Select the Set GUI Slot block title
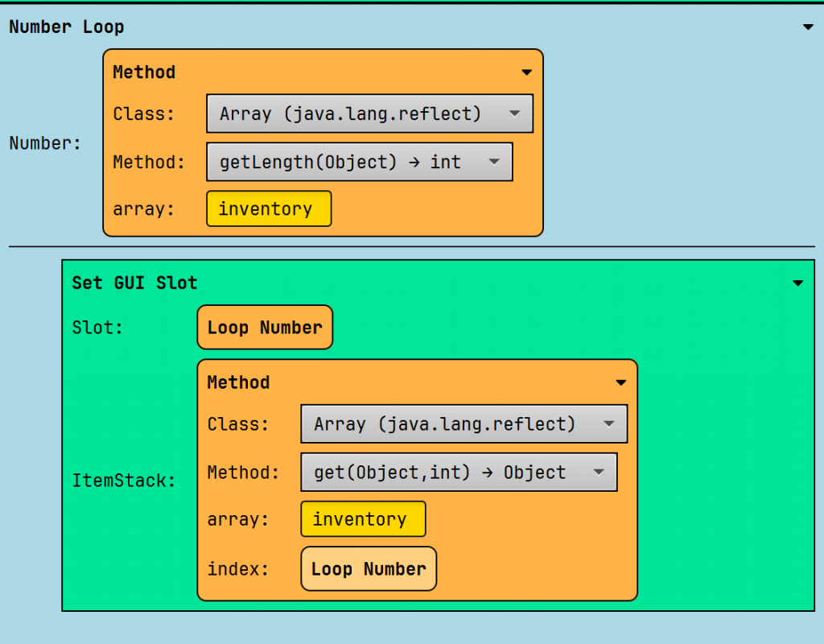Viewport: 824px width, 644px height. click(x=134, y=283)
